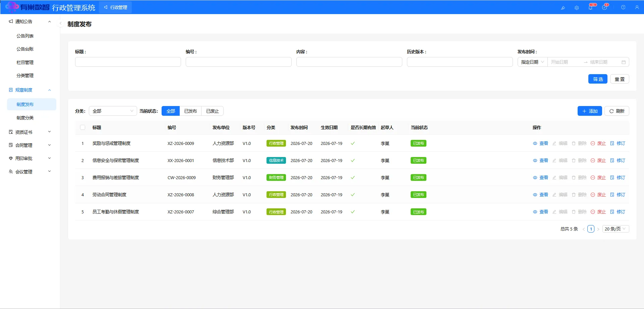Open pending tasks check icon with 7 badge
644x309 pixels.
coord(604,7)
